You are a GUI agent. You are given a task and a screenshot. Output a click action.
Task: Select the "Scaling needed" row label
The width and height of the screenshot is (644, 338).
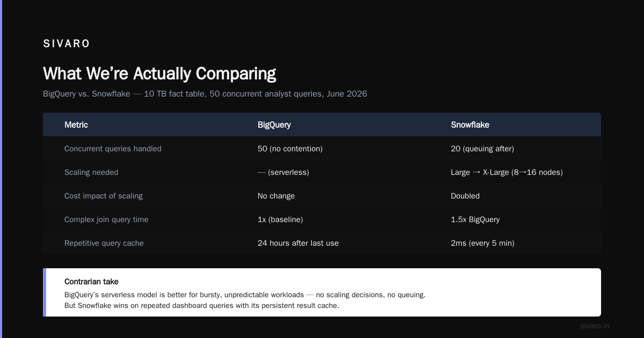(x=91, y=172)
